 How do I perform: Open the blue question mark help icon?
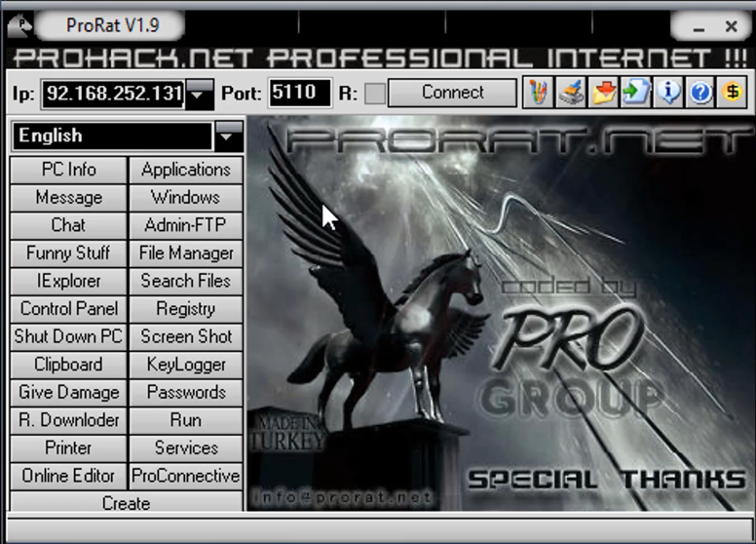point(700,92)
